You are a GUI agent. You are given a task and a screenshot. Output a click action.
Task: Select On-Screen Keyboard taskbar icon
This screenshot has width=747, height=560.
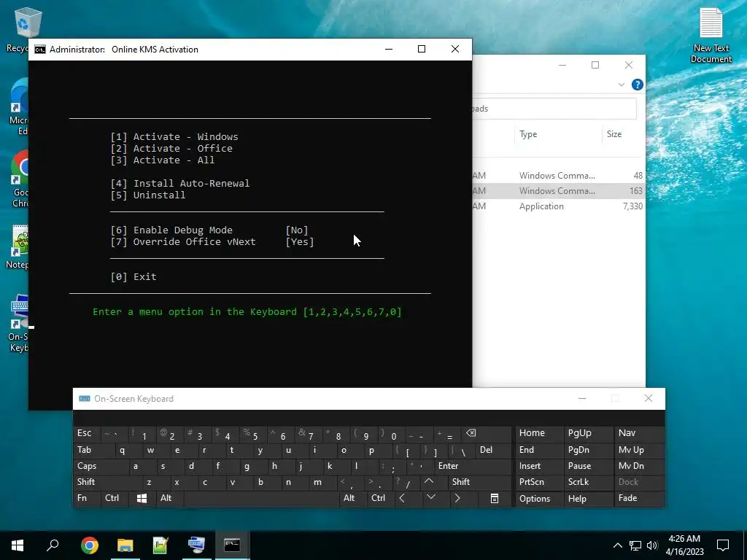[196, 545]
